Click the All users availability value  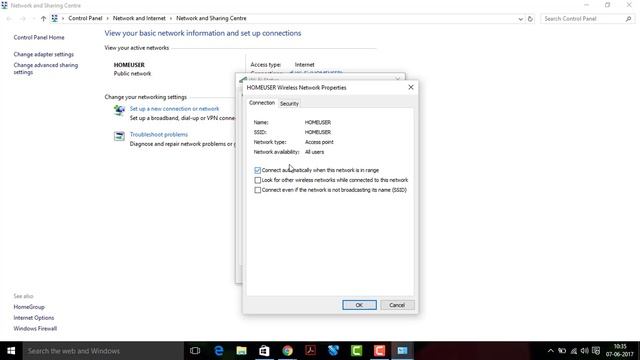pyautogui.click(x=314, y=152)
